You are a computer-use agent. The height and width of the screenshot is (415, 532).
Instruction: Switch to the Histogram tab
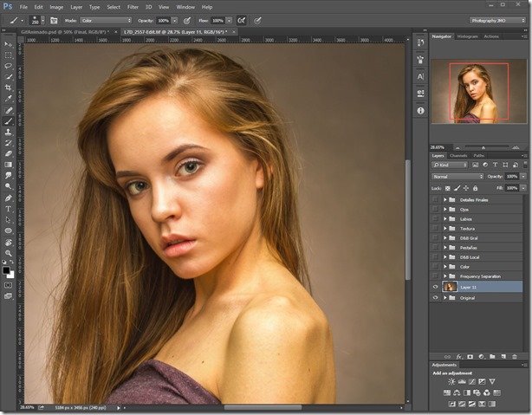click(468, 36)
